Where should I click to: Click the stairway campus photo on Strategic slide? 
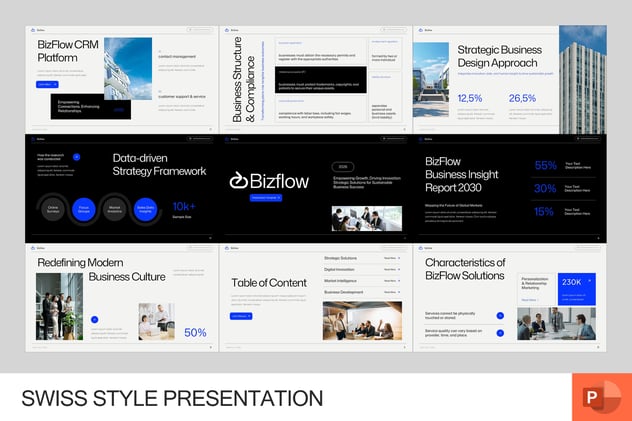tap(431, 80)
